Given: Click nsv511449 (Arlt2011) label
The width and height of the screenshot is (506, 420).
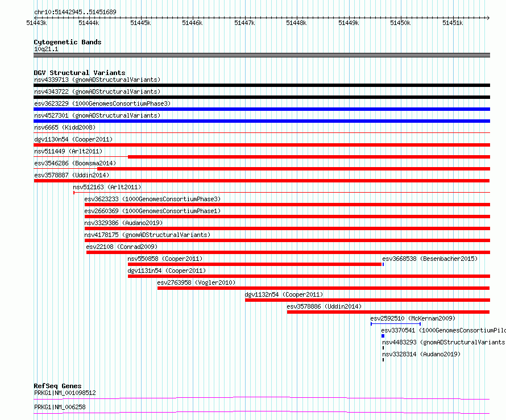Looking at the screenshot, I should coord(68,151).
